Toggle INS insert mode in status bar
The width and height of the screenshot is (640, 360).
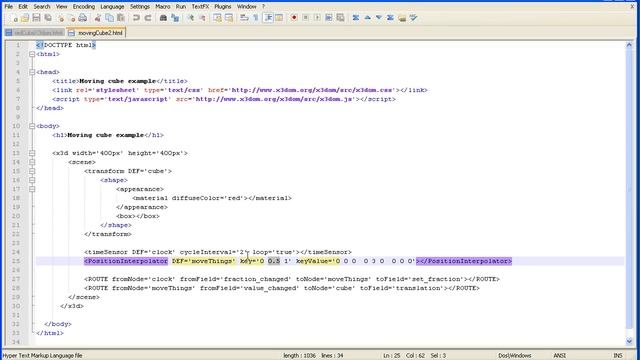[x=618, y=356]
